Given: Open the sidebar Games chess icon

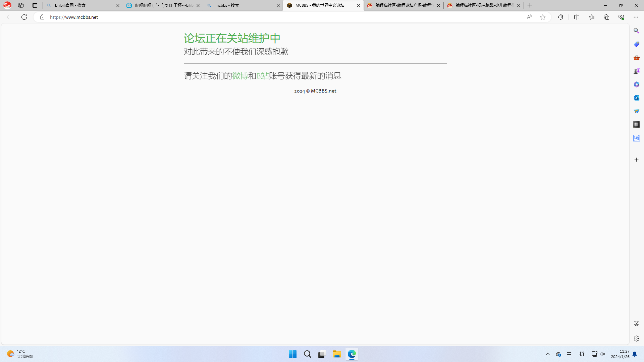Looking at the screenshot, I should click(636, 71).
